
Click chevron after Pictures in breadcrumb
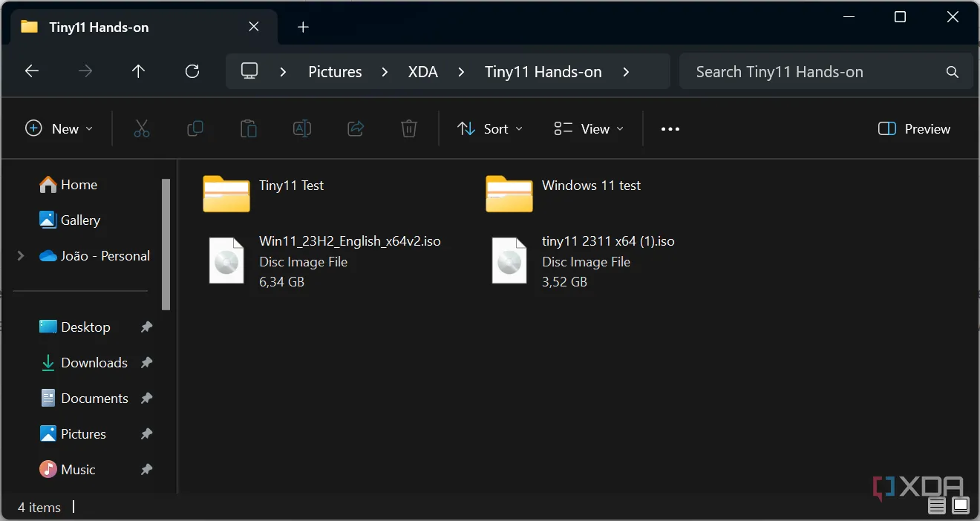[x=385, y=72]
